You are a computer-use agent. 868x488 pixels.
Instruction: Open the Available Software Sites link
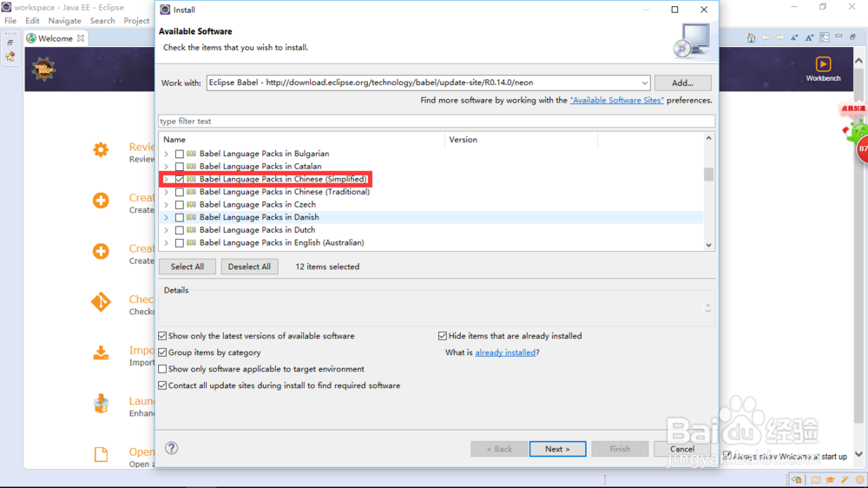(616, 101)
